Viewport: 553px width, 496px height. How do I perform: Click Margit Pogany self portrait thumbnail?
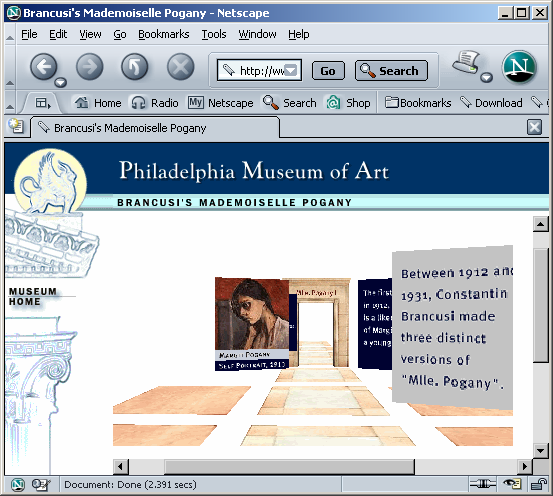(x=252, y=324)
